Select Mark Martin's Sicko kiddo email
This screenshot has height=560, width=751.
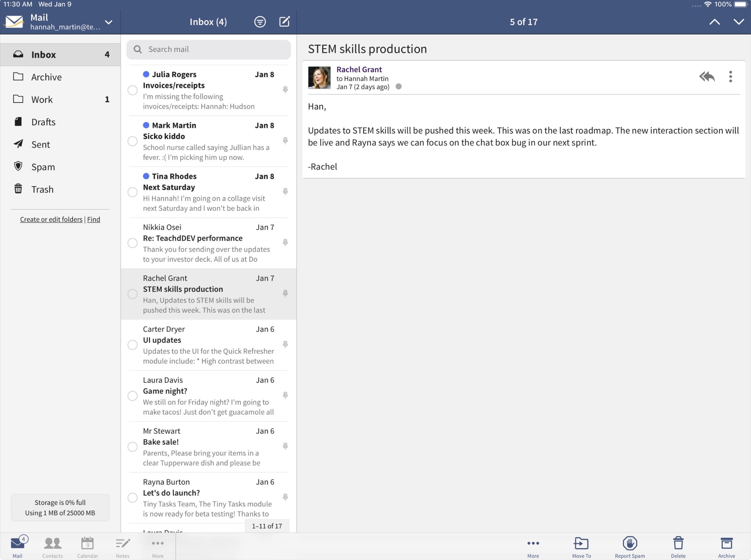(132, 141)
